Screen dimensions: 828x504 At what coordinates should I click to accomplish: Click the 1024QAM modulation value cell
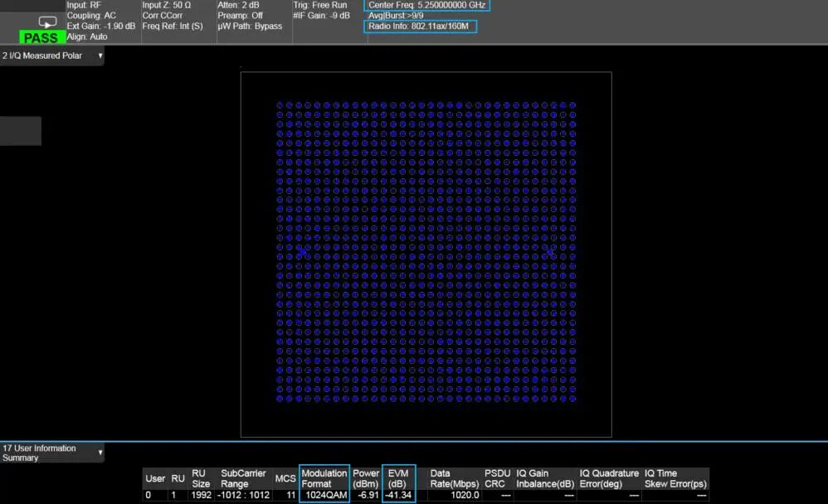[324, 495]
